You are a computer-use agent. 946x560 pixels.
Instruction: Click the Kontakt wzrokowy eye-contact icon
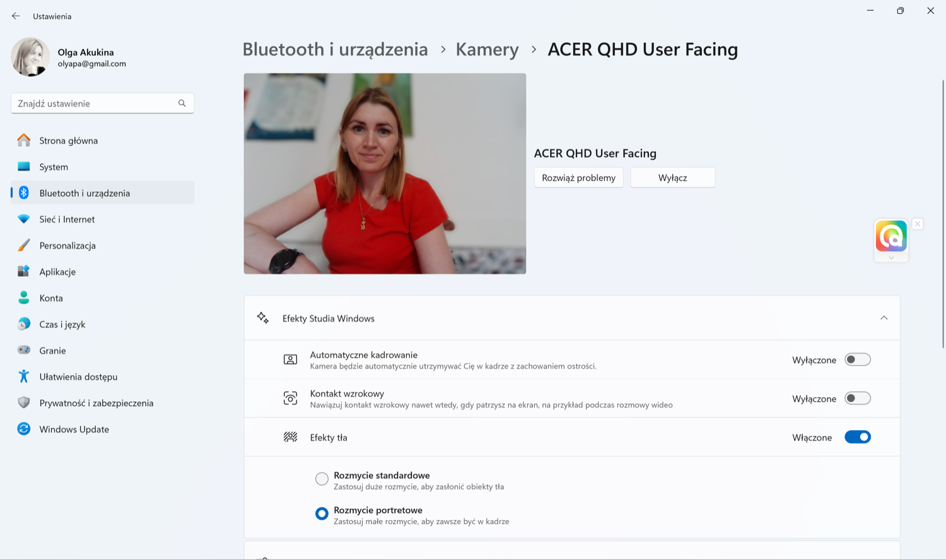(290, 398)
